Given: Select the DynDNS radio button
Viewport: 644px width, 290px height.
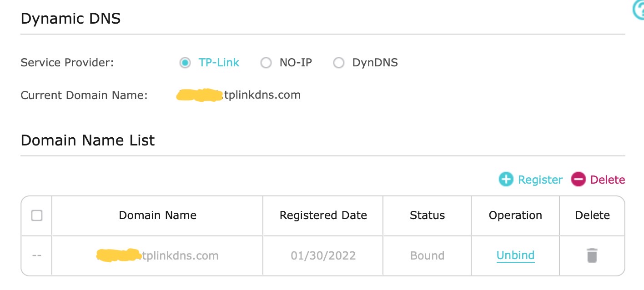Looking at the screenshot, I should [338, 63].
